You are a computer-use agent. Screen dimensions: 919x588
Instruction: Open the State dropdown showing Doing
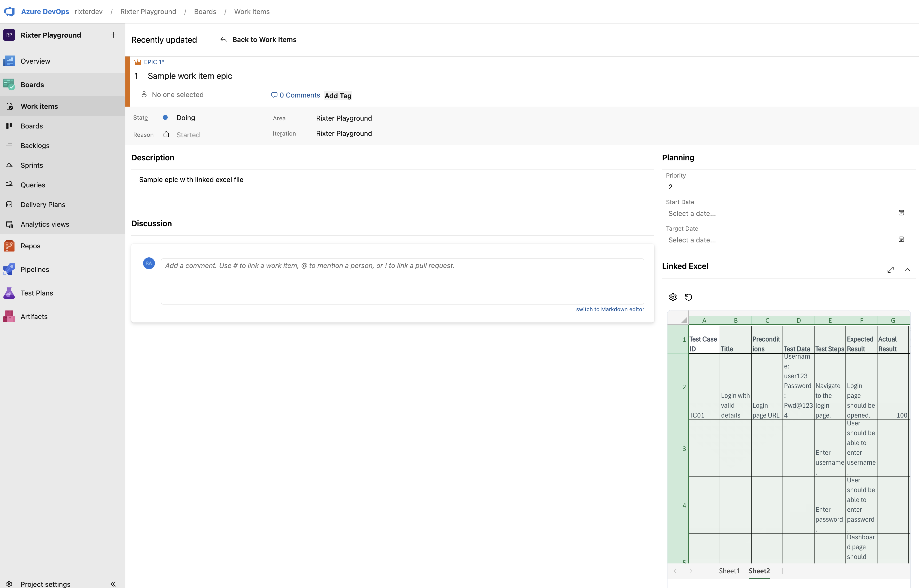click(x=185, y=117)
